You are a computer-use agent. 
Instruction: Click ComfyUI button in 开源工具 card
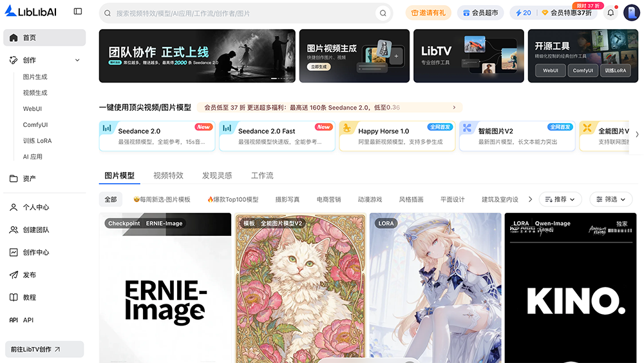pyautogui.click(x=583, y=70)
